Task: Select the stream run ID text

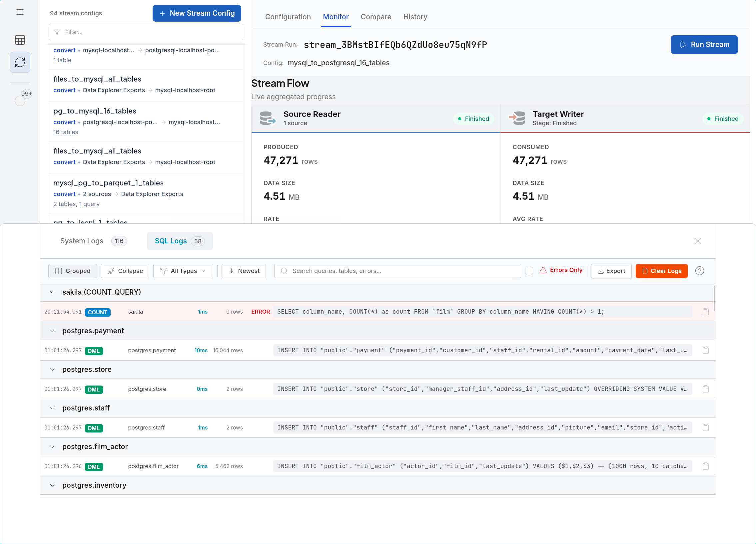Action: 395,45
